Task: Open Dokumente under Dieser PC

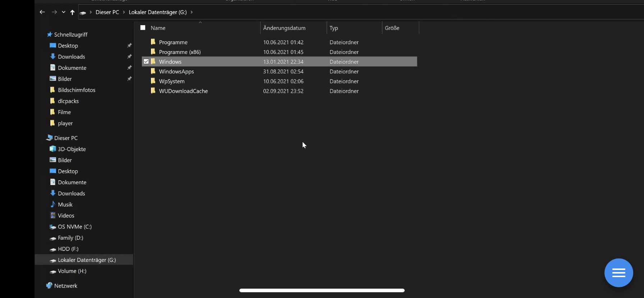Action: pos(72,182)
